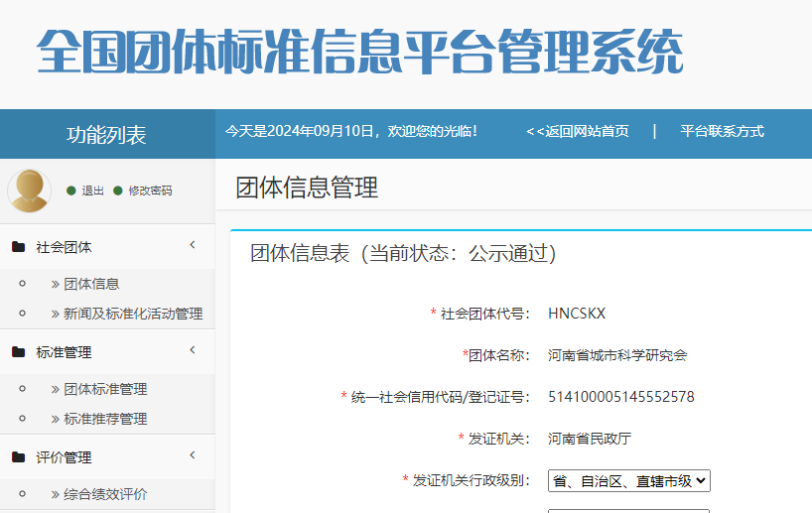Screen dimensions: 812x513
Task: Collapse the 标准管理 section chevron
Action: 193,350
